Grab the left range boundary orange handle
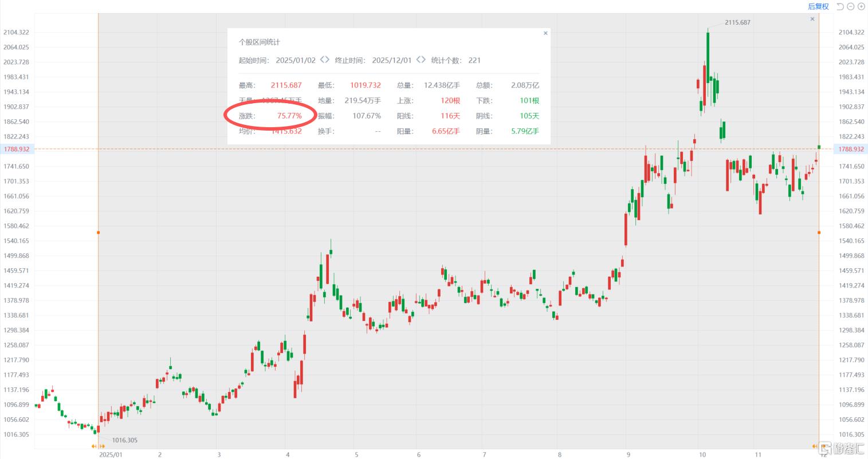 pos(98,233)
